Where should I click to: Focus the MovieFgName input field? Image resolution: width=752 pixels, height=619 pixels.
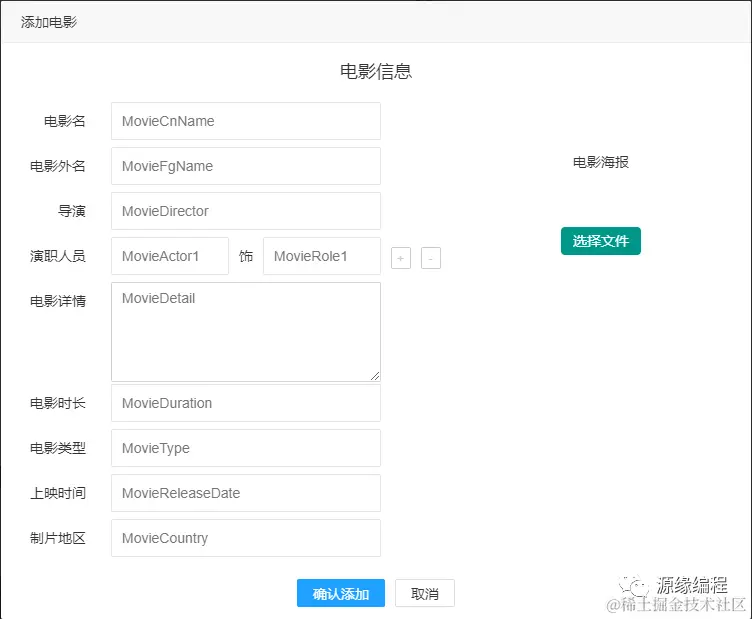(x=246, y=166)
